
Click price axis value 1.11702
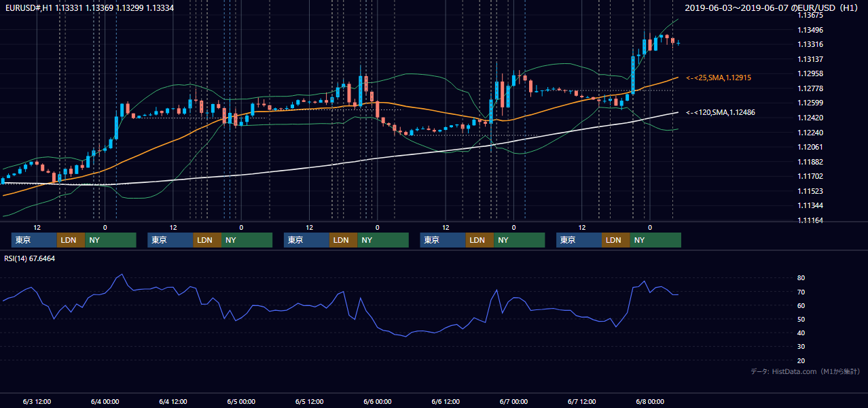pyautogui.click(x=810, y=176)
